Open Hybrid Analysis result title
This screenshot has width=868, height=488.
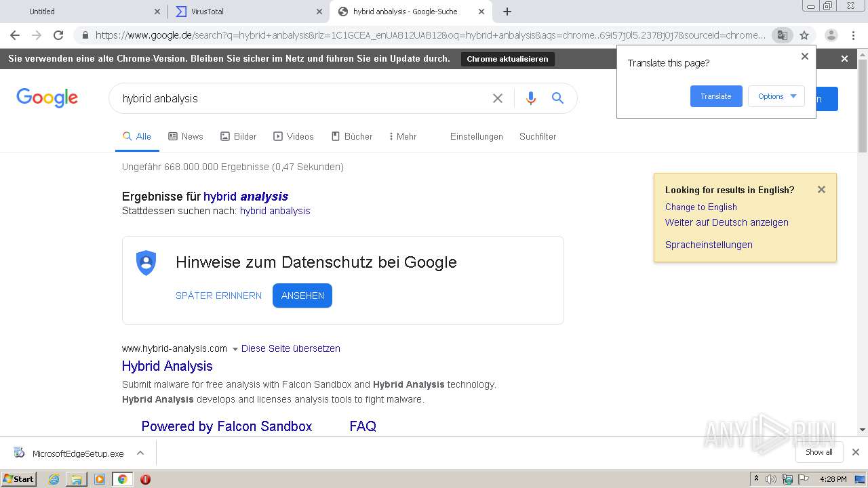167,366
